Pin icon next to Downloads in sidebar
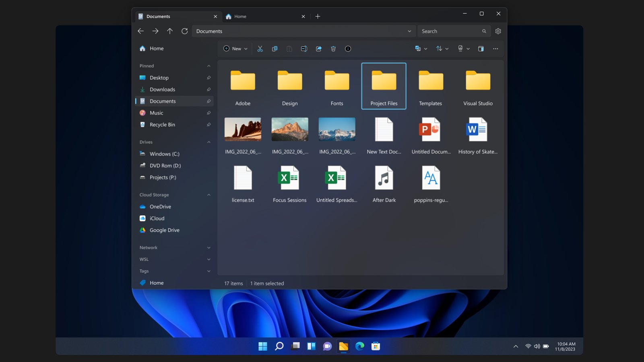This screenshot has width=644, height=362. (x=208, y=89)
